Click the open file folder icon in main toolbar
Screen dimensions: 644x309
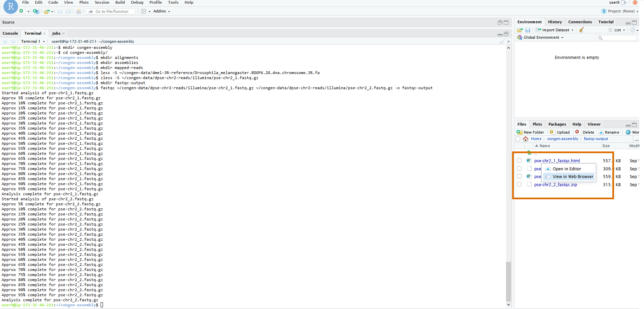pos(47,11)
